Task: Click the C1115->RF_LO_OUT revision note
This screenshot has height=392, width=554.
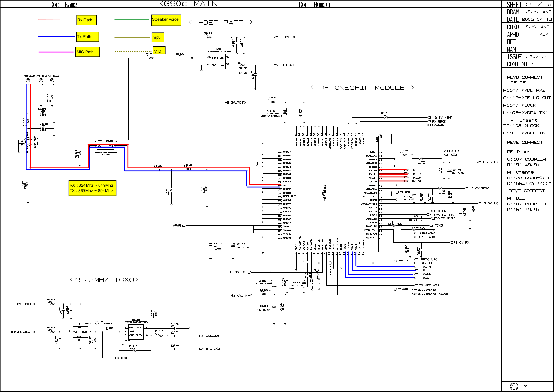Action: tap(527, 98)
